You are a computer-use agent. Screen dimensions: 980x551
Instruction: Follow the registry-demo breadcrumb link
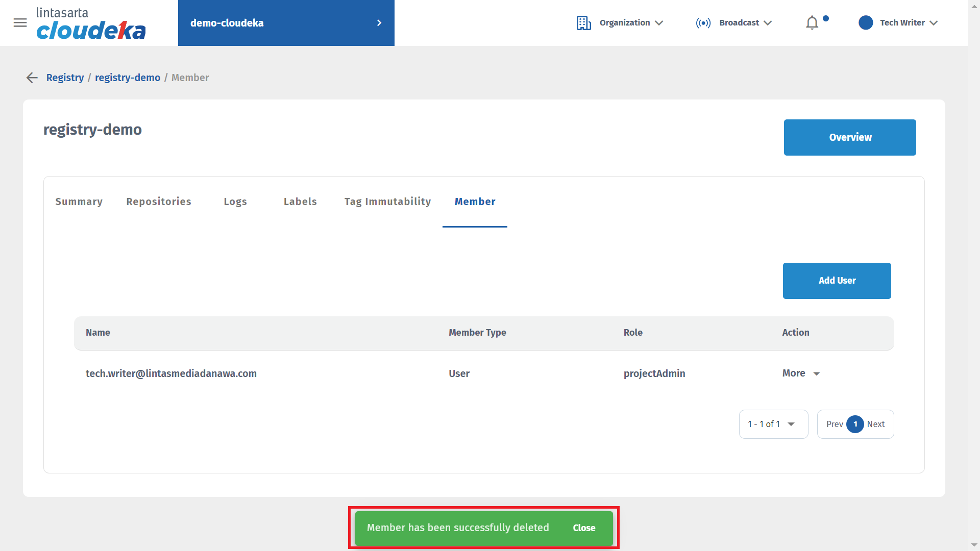click(x=128, y=78)
